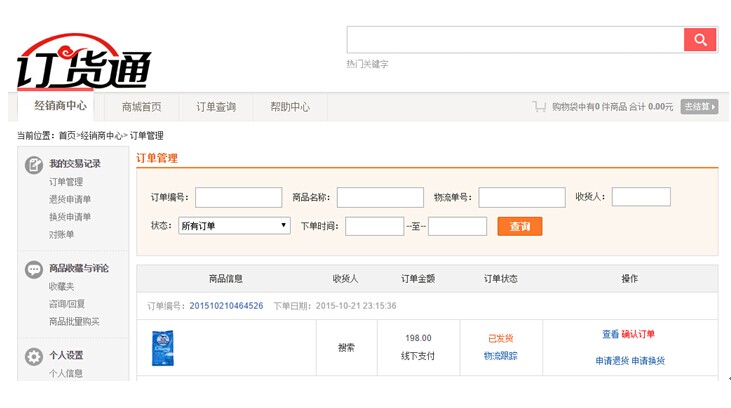Open the 所有订单 status dropdown
Screen dimensions: 731x408
coord(234,226)
